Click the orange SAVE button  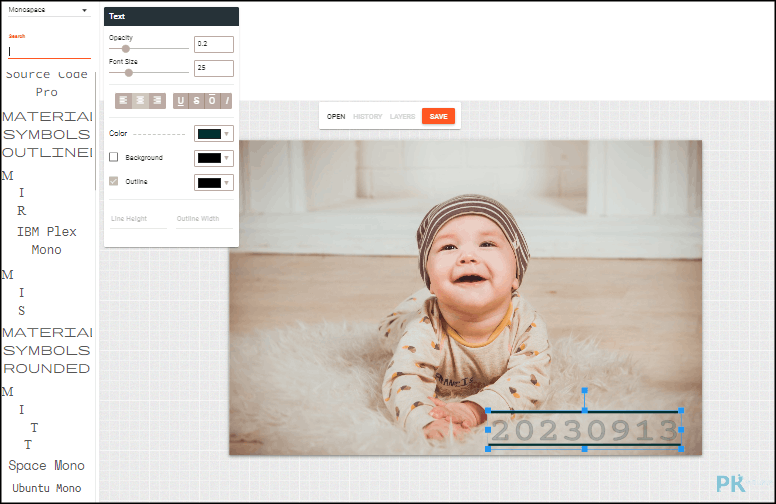point(438,116)
